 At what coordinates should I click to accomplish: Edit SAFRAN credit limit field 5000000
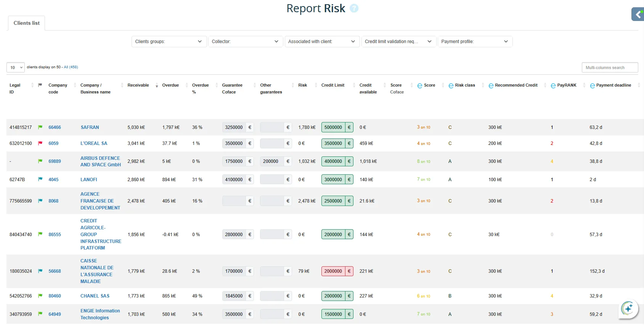coord(333,127)
